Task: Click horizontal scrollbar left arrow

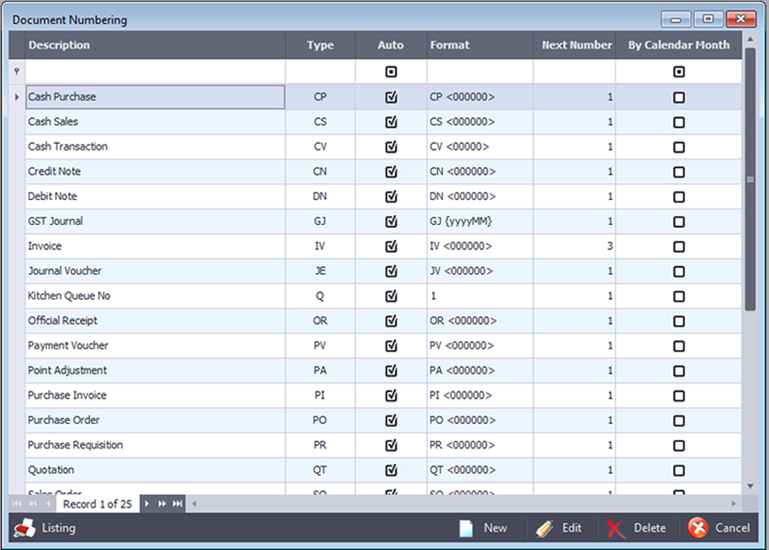Action: pyautogui.click(x=194, y=504)
